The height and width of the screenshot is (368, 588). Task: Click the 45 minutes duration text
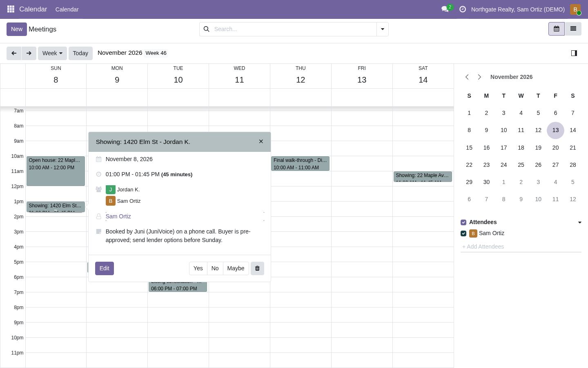point(177,175)
